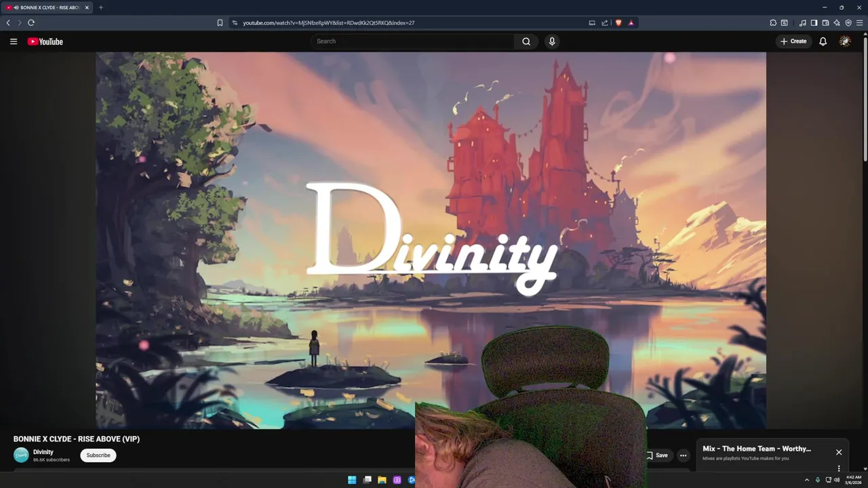Reload the current page
Screen dimensions: 868x488
click(31, 22)
